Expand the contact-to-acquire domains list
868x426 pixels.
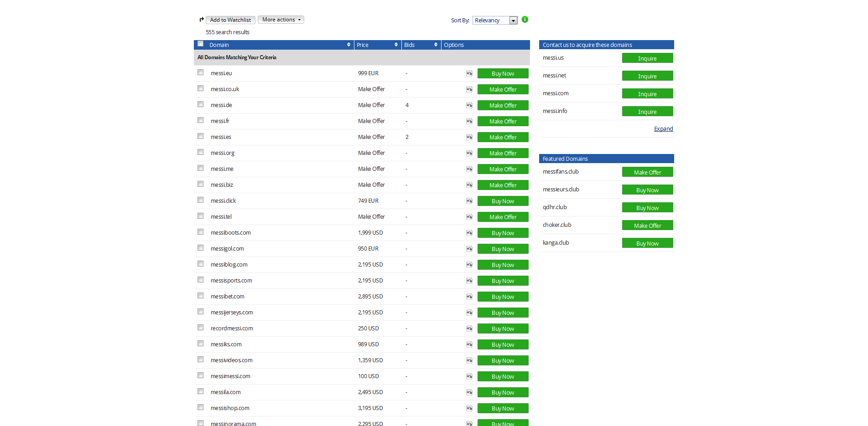point(663,129)
